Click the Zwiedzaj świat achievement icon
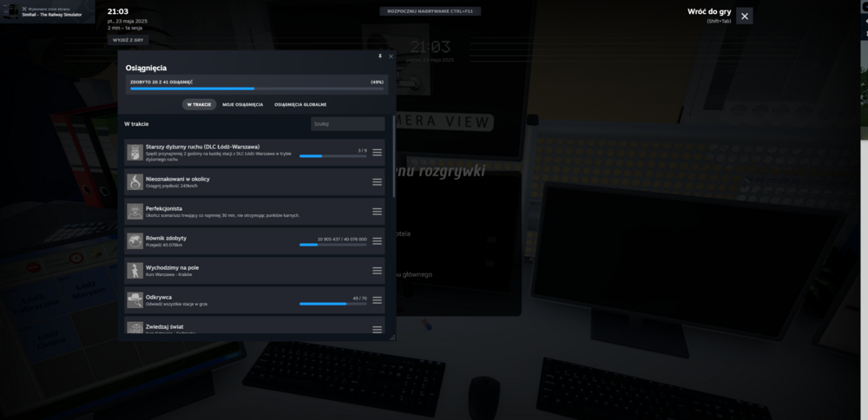The width and height of the screenshot is (868, 420). [135, 328]
